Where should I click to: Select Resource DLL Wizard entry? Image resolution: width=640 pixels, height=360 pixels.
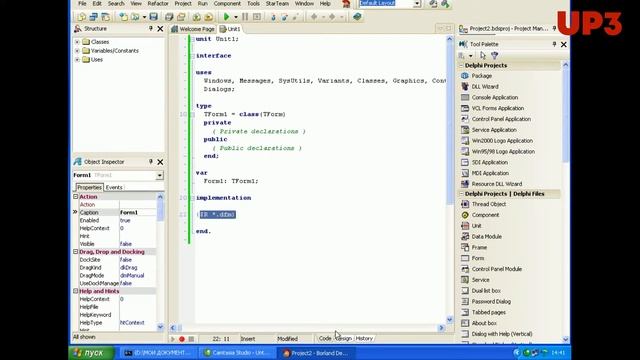click(497, 184)
